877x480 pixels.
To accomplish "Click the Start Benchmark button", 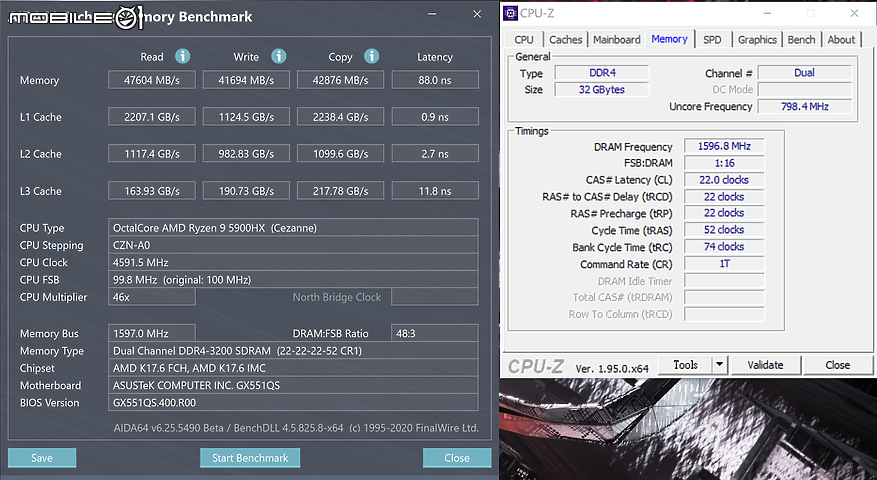I will pyautogui.click(x=250, y=458).
